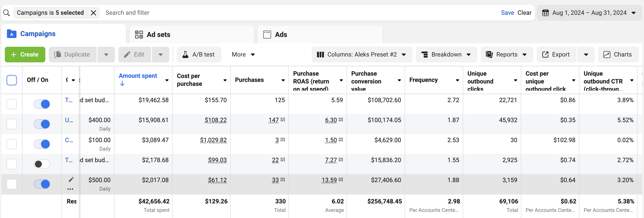Click the pencil edit icon in last row
The width and height of the screenshot is (644, 218).
71,179
